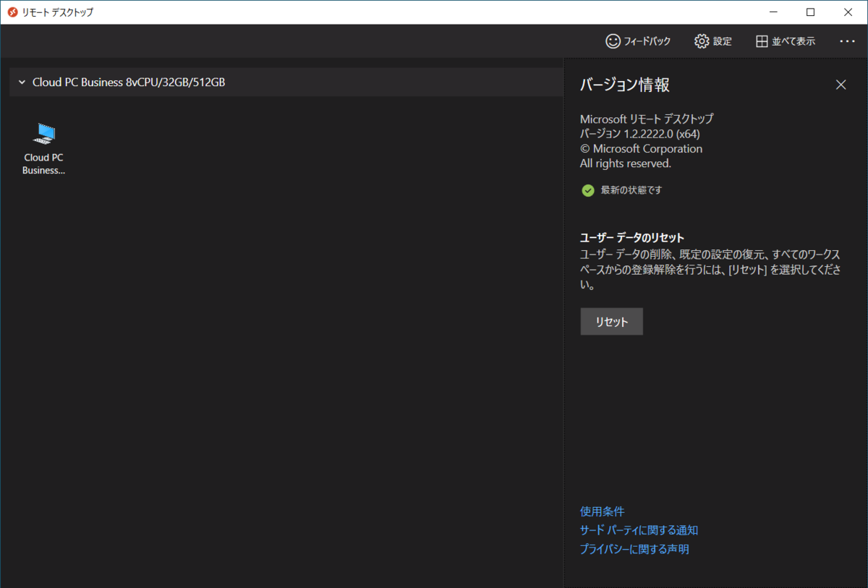This screenshot has height=588, width=868.
Task: Open settings via the gear icon
Action: [701, 41]
